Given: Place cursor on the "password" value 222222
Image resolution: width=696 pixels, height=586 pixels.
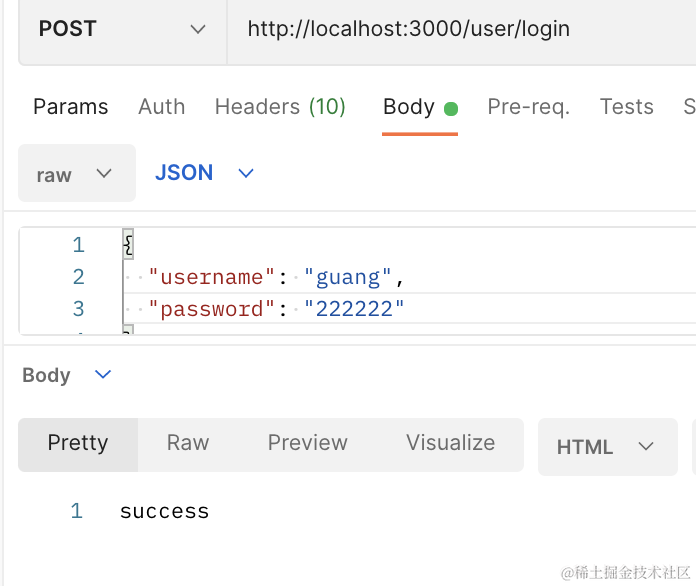Looking at the screenshot, I should point(360,309).
